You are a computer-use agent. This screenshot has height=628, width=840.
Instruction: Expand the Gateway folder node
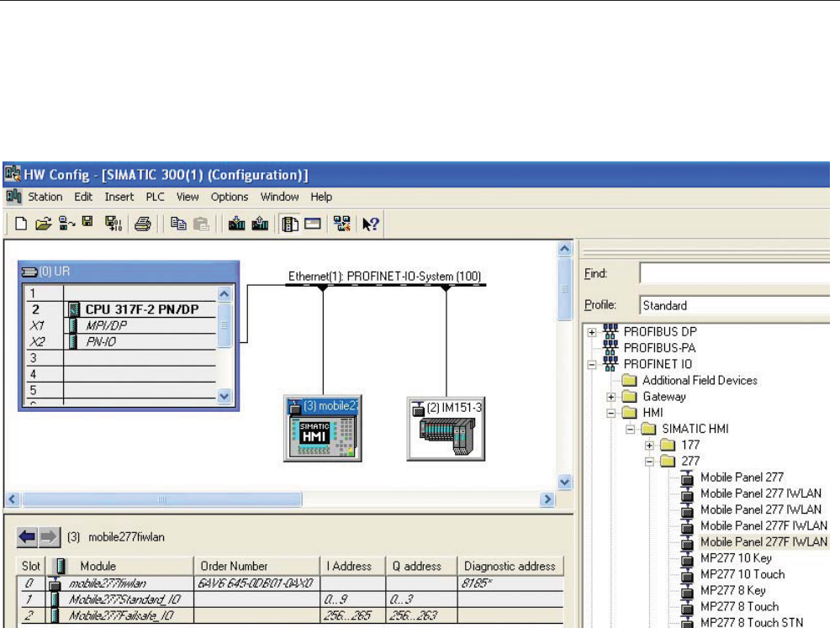610,397
